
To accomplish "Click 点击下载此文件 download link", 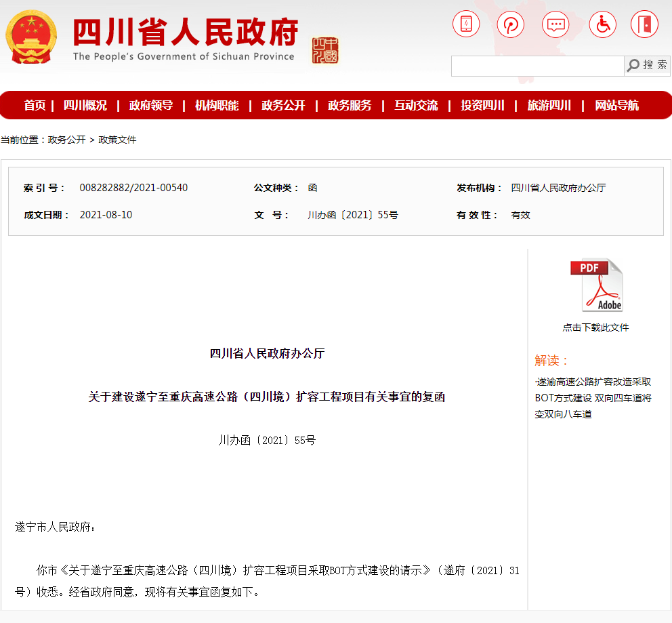I will pos(595,327).
